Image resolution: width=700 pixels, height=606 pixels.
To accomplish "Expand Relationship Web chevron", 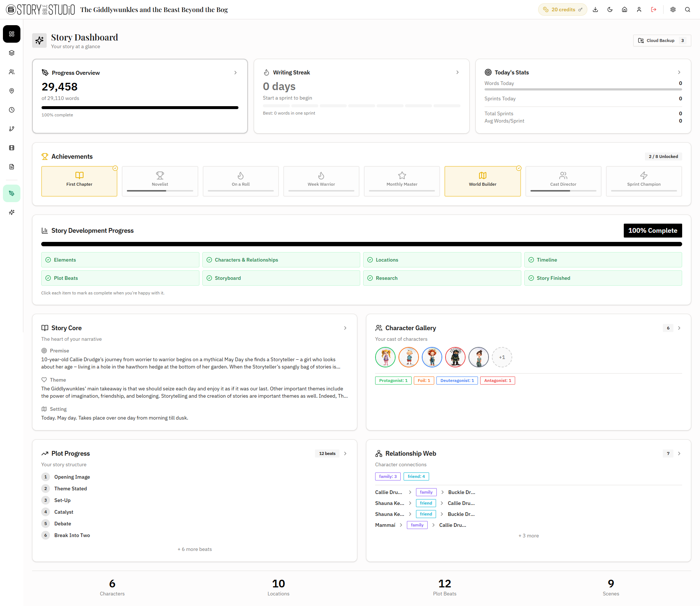I will point(679,453).
